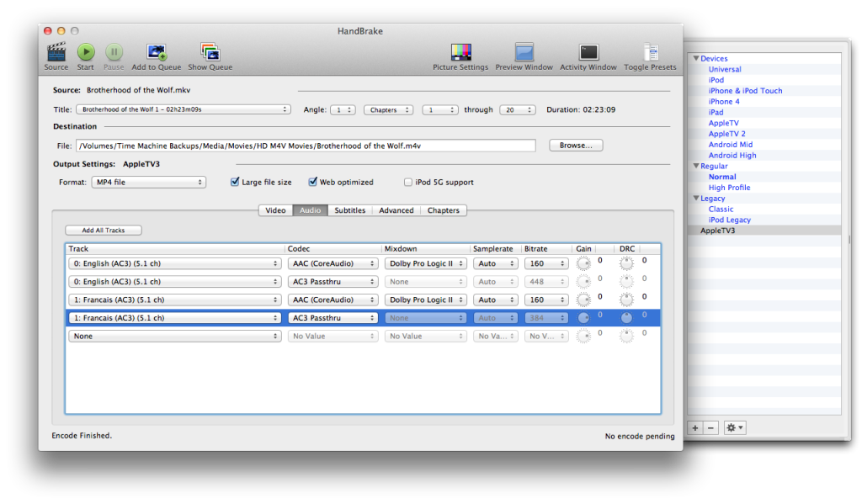This screenshot has width=862, height=504.
Task: Open Picture Settings icon
Action: pyautogui.click(x=460, y=52)
